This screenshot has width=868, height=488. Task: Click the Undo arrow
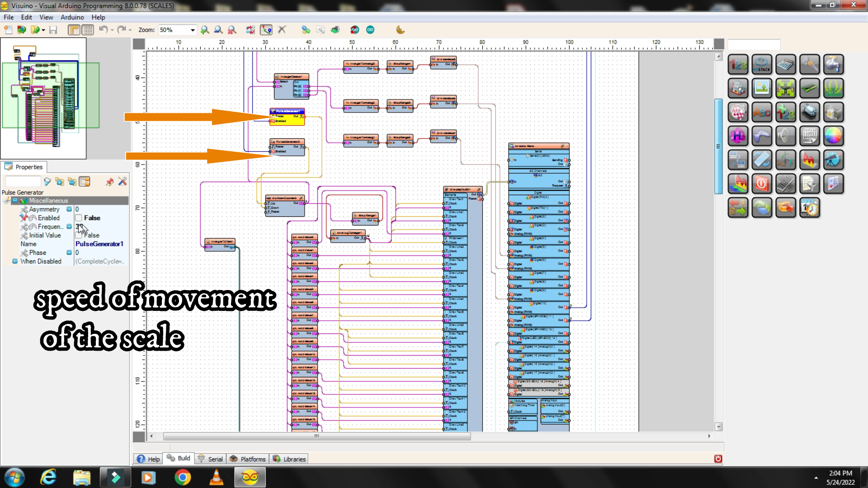tap(103, 30)
